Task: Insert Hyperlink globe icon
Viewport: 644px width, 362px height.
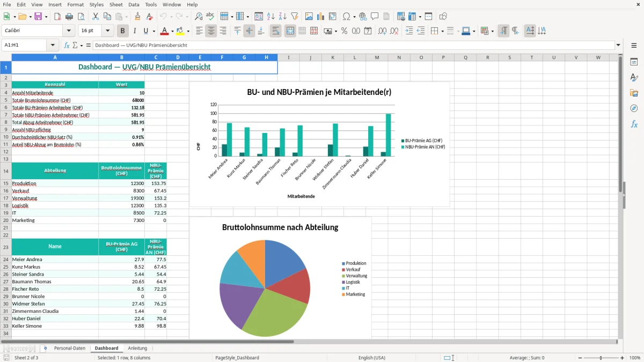Action: [x=363, y=17]
